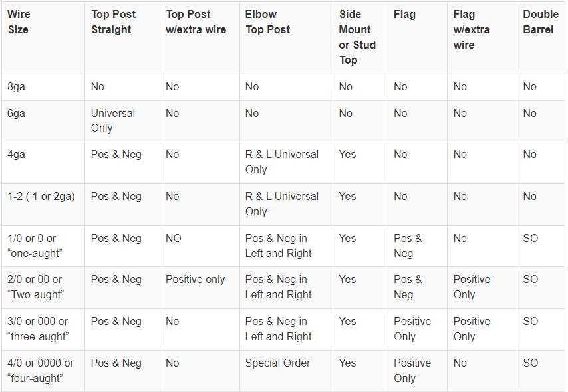Click the "Double Barrel" column header
The height and width of the screenshot is (392, 568).
[x=540, y=22]
